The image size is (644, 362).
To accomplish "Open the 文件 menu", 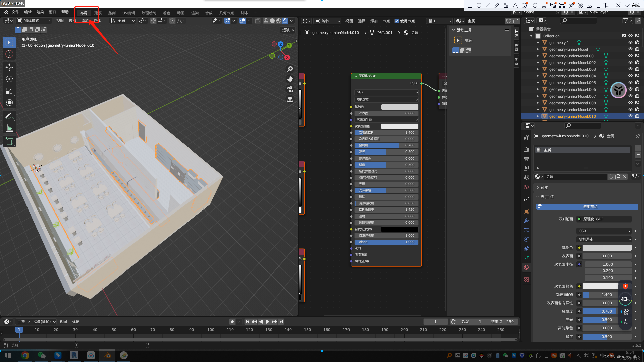I will coord(15,12).
